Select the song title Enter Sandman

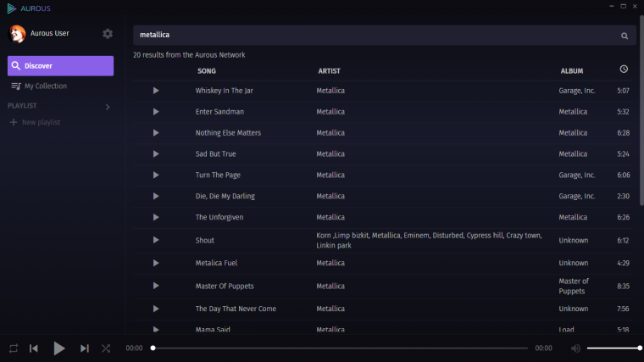(219, 112)
